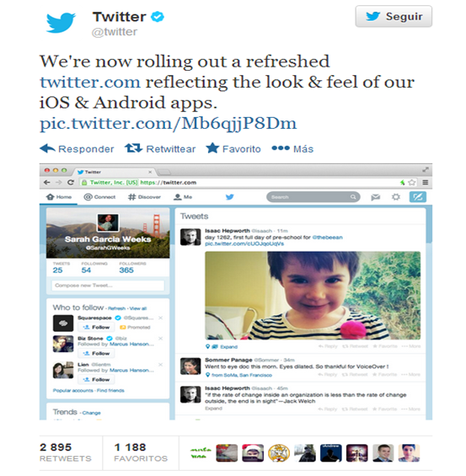Click the Seguir follow button

coord(394,16)
